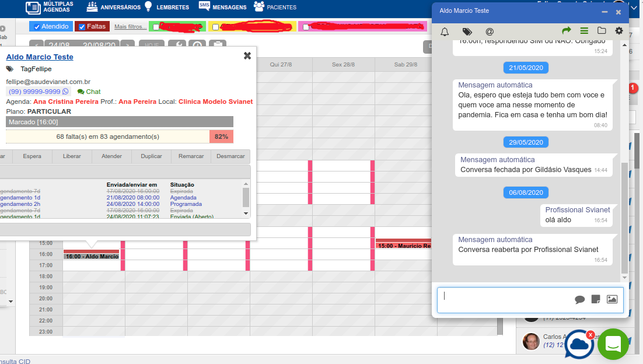Screen dimensions: 643x364
Task: Click the clock icon in agenda toolbar
Action: [197, 44]
